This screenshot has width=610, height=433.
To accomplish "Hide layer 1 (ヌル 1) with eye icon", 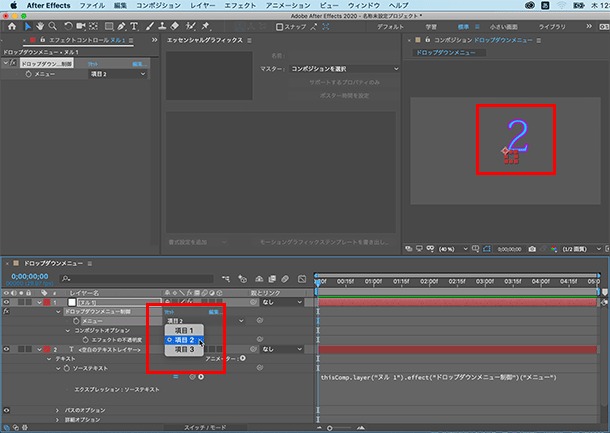I will pyautogui.click(x=6, y=302).
